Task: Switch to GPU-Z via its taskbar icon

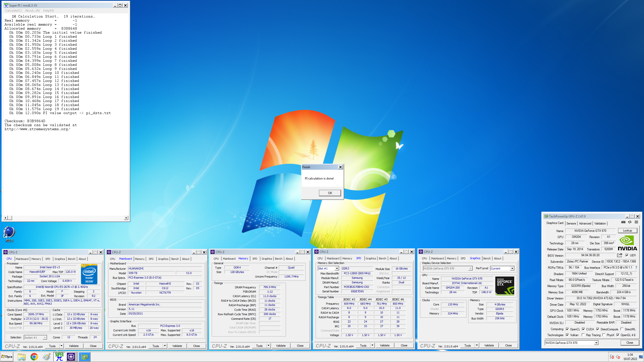Action: tap(85, 357)
